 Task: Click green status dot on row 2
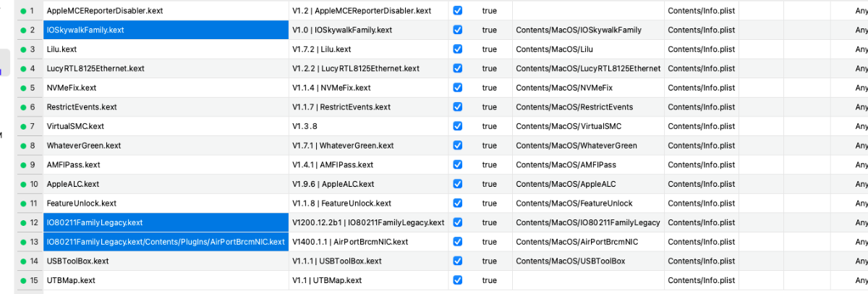point(24,30)
